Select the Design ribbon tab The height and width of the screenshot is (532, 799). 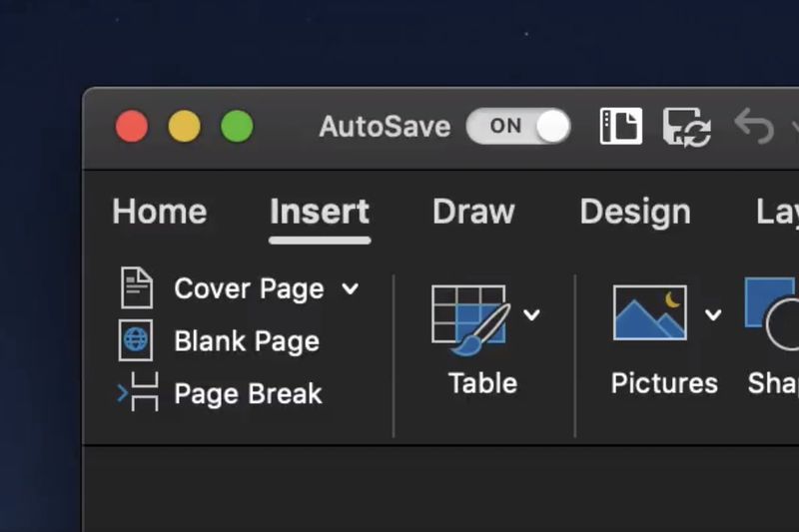(x=635, y=212)
